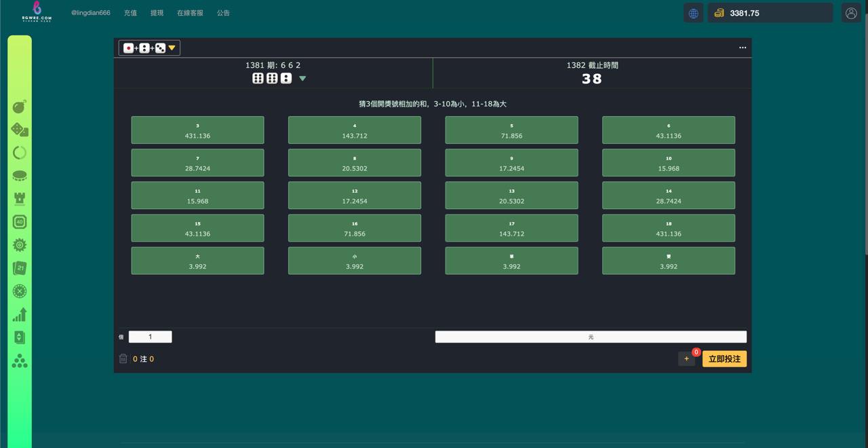Open the castle tower game icon
The height and width of the screenshot is (448, 868).
[20, 199]
